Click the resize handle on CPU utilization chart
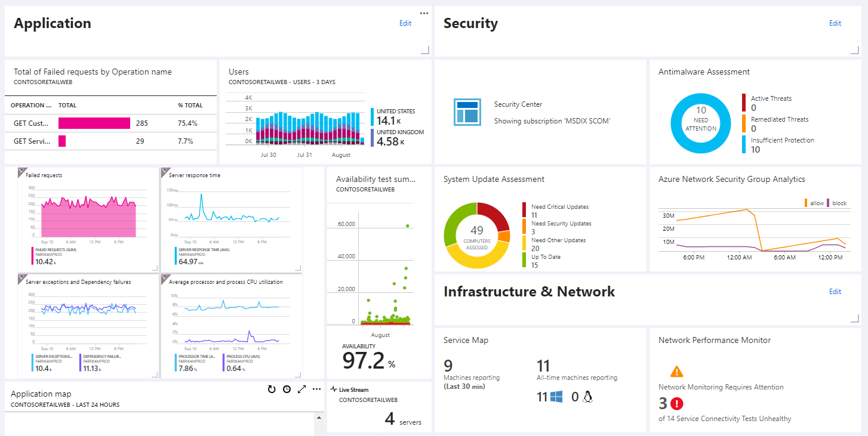 [298, 375]
